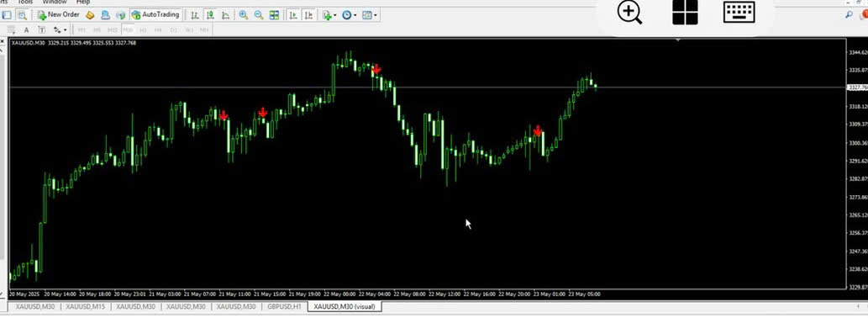Switch to the XAUUSD,M15 chart tab

[x=85, y=306]
